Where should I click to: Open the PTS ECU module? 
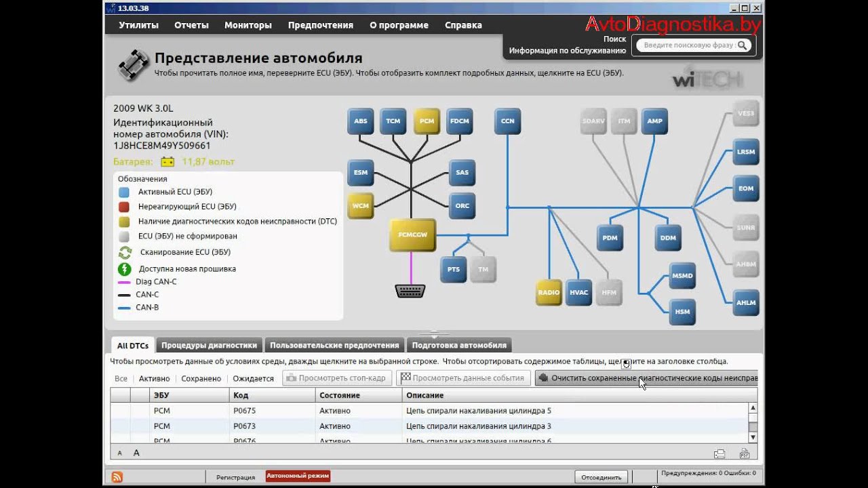tap(454, 270)
